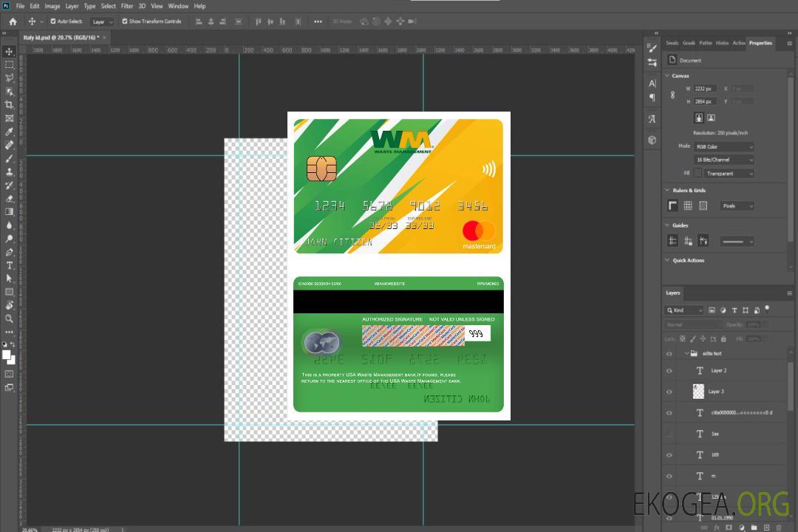Click the align left edges icon
The height and width of the screenshot is (532, 798).
(199, 21)
